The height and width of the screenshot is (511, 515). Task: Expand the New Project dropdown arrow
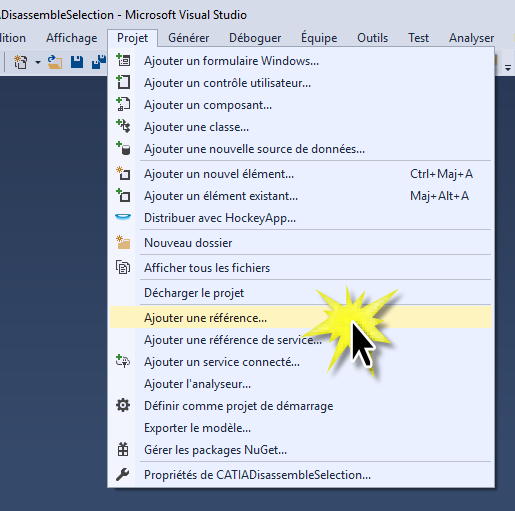[38, 62]
